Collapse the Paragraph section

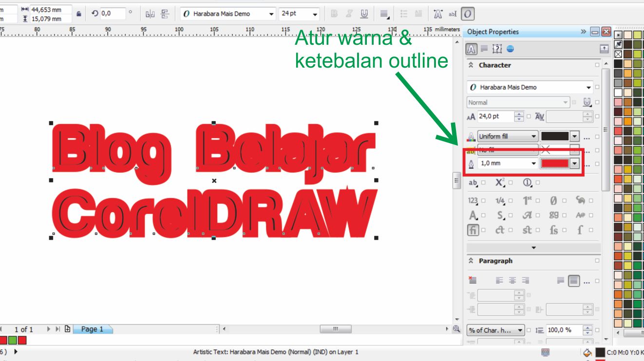pos(471,261)
